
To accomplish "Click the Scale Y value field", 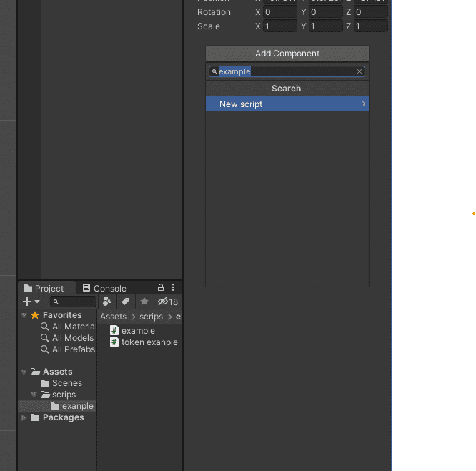I will click(326, 26).
